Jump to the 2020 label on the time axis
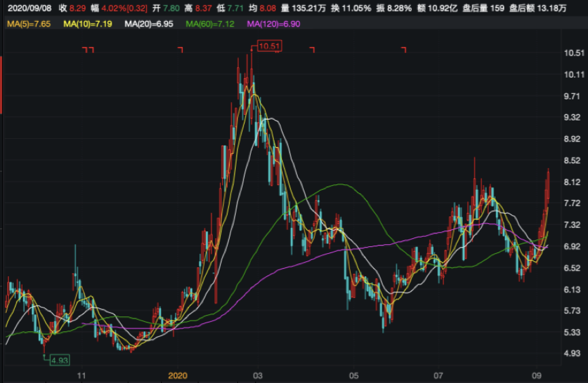 (177, 375)
